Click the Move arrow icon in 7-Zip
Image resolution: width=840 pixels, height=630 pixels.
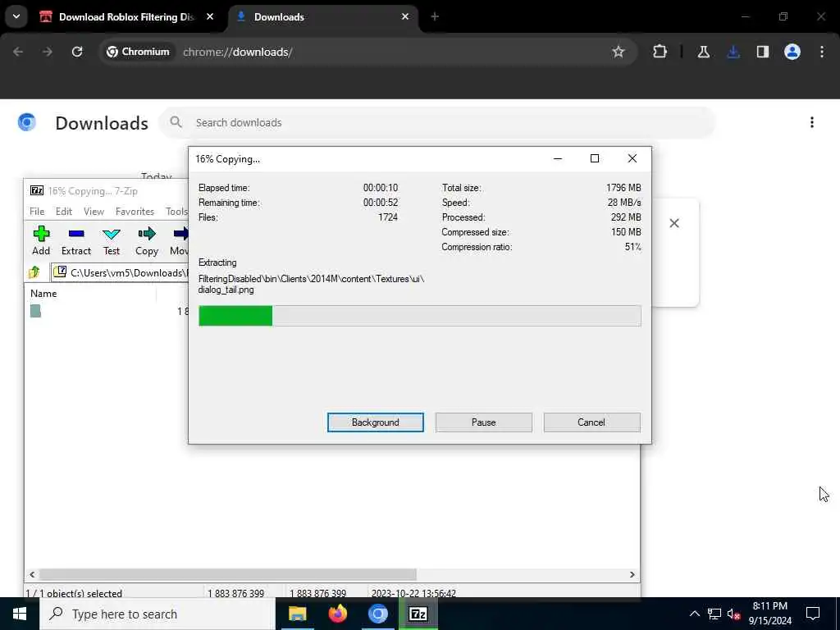[181, 234]
